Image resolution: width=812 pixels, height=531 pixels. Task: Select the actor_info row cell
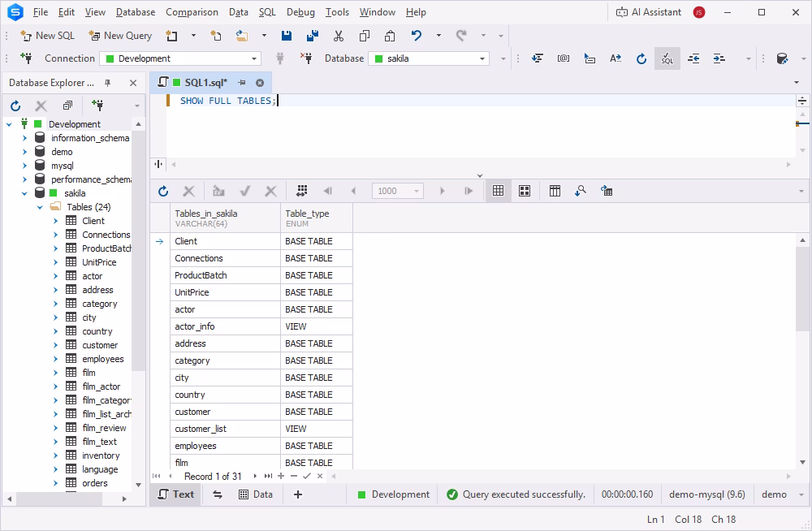click(225, 326)
